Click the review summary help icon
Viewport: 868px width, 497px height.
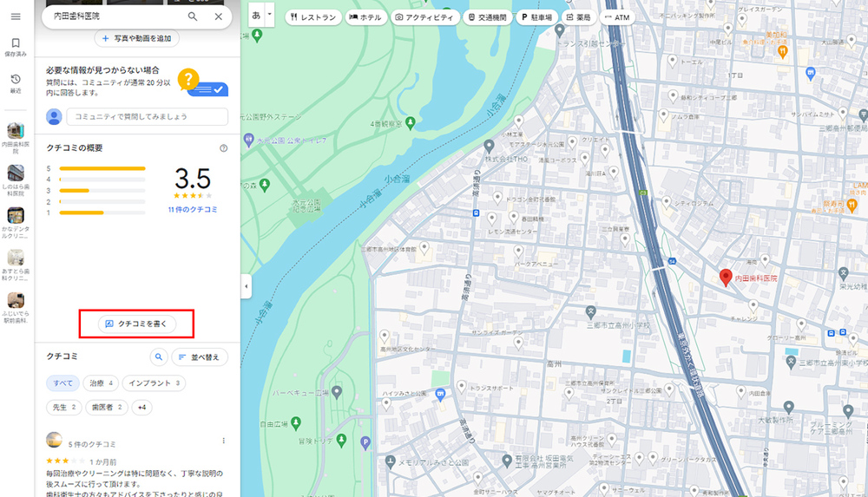pos(223,148)
